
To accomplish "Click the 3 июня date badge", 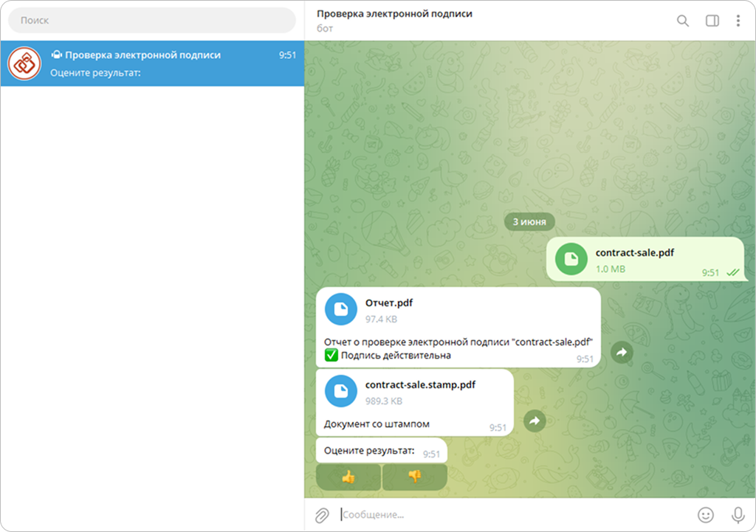I will click(x=529, y=221).
